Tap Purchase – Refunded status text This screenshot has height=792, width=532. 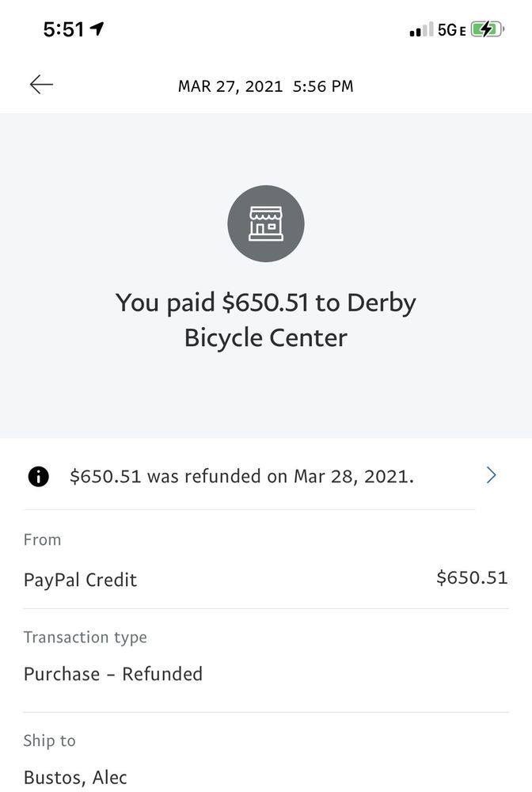pyautogui.click(x=113, y=674)
